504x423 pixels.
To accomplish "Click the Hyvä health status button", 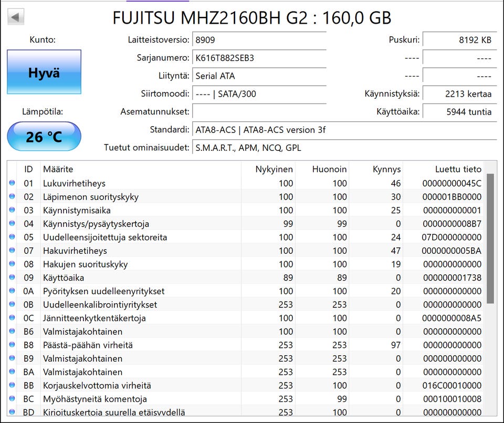I will pyautogui.click(x=44, y=72).
